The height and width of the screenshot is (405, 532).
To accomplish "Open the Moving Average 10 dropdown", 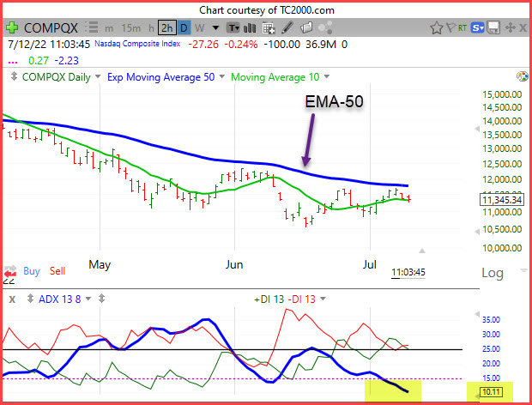I will [x=327, y=76].
